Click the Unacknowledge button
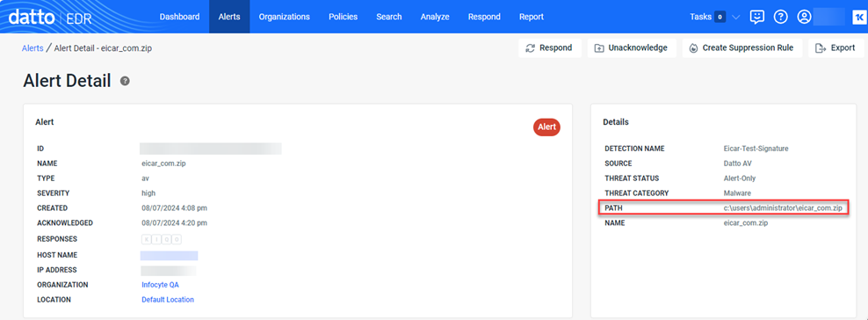The width and height of the screenshot is (868, 320). [632, 48]
